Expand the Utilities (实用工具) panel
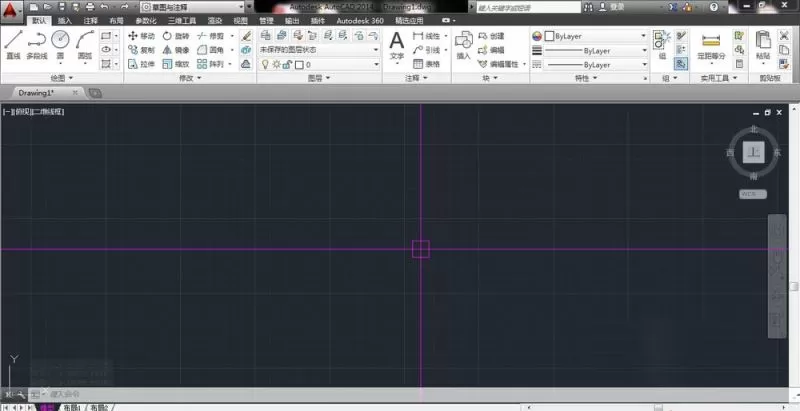This screenshot has height=411, width=800. pyautogui.click(x=718, y=78)
